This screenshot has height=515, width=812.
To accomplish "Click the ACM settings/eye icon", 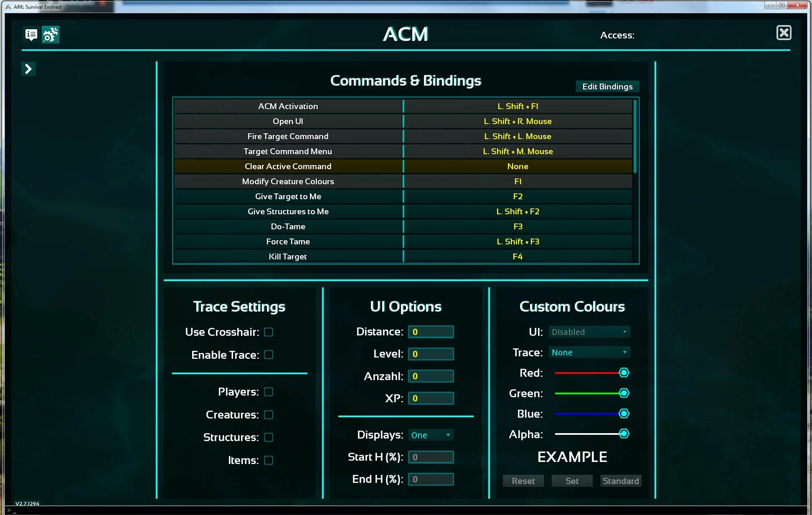I will [x=50, y=34].
